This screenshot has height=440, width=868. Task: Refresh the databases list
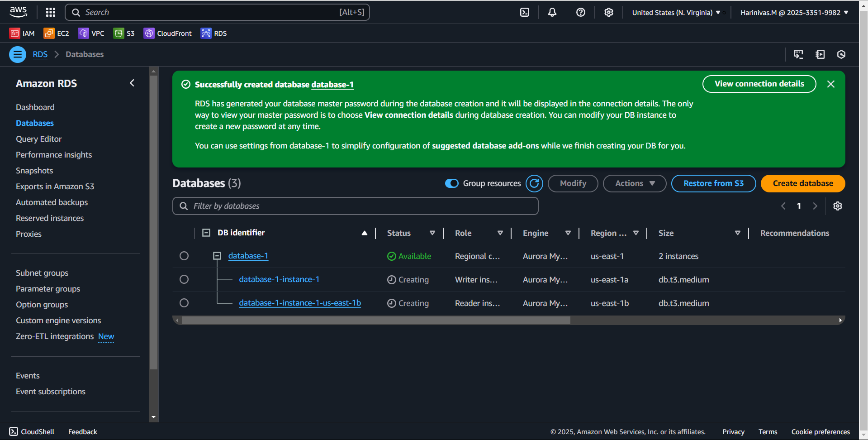[534, 183]
